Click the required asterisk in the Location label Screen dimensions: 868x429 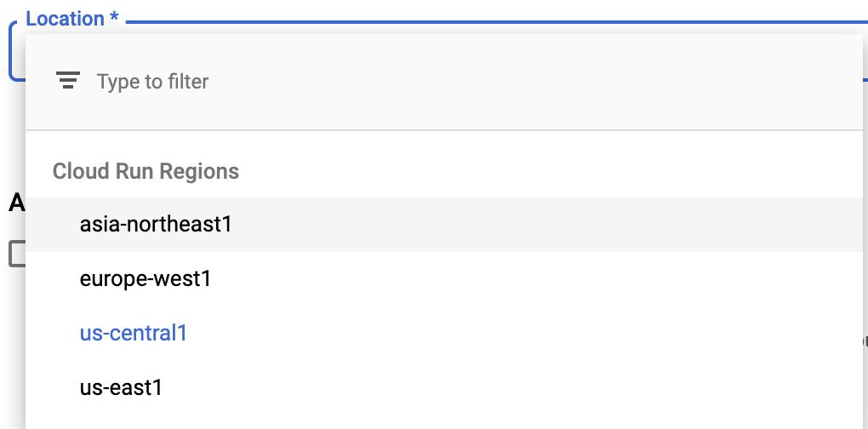[x=113, y=17]
